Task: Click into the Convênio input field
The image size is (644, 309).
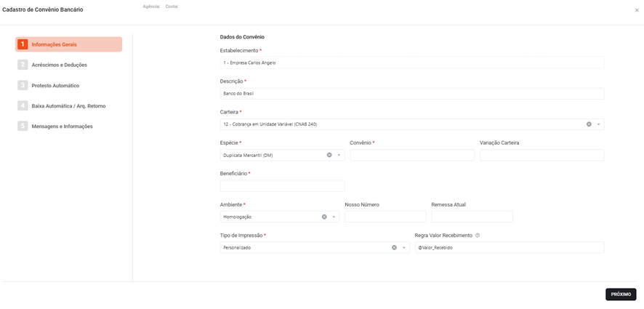Action: click(411, 155)
